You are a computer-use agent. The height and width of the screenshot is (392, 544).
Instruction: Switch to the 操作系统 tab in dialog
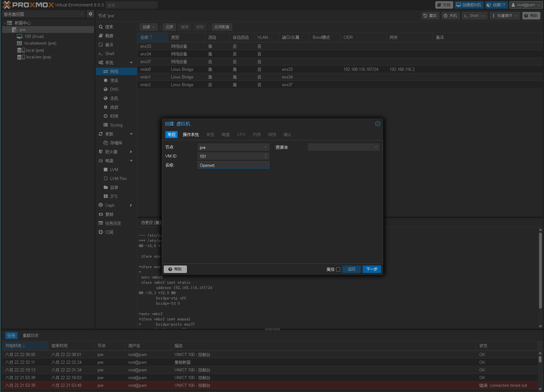point(191,134)
